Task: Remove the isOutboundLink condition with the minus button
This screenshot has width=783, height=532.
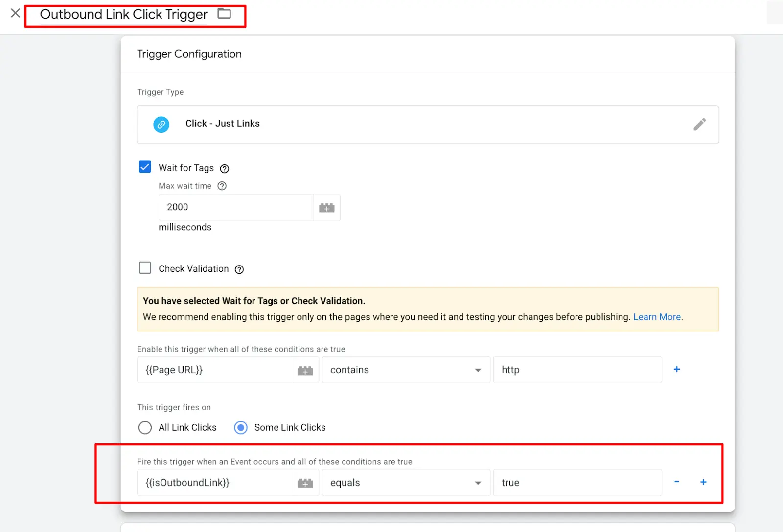Action: [677, 482]
